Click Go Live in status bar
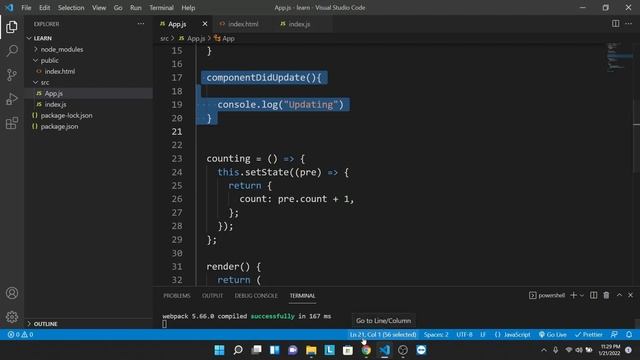This screenshot has width=640, height=360. click(552, 335)
